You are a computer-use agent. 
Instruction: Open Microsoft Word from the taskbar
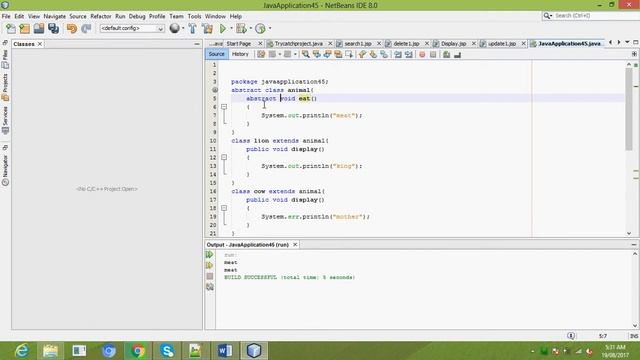point(225,351)
